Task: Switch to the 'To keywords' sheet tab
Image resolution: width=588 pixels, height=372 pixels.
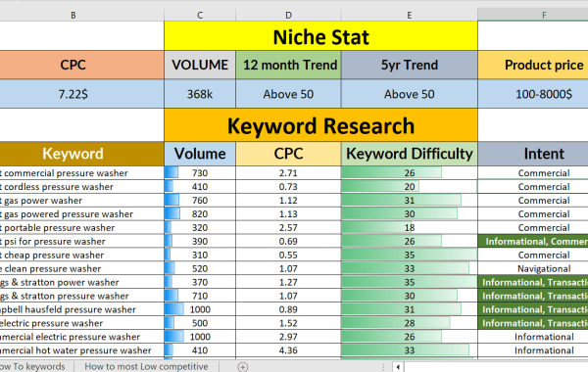Action: point(32,366)
